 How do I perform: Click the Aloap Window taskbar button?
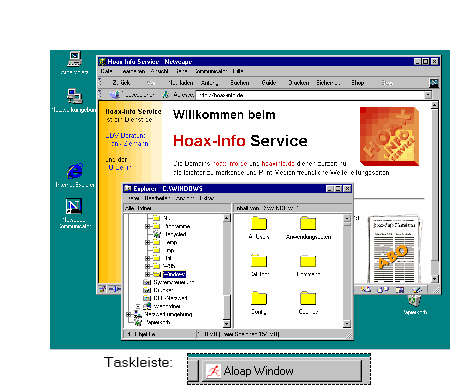tap(281, 371)
